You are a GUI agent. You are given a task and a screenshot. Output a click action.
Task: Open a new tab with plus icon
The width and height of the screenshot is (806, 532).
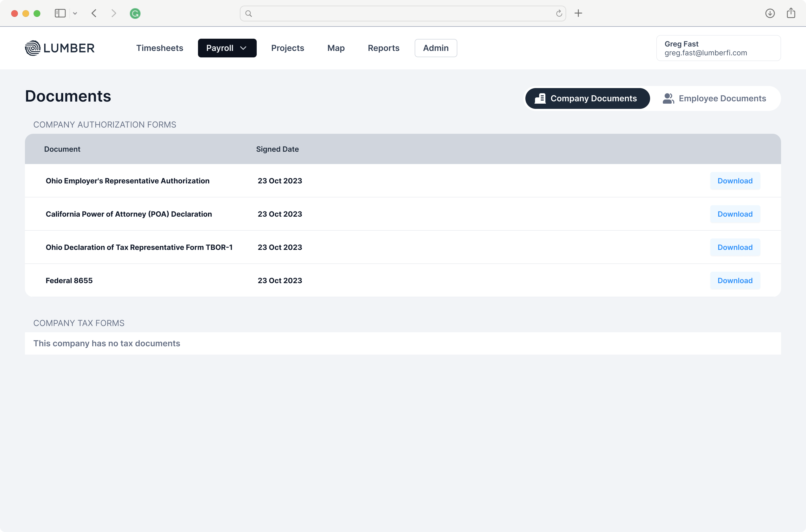point(578,13)
